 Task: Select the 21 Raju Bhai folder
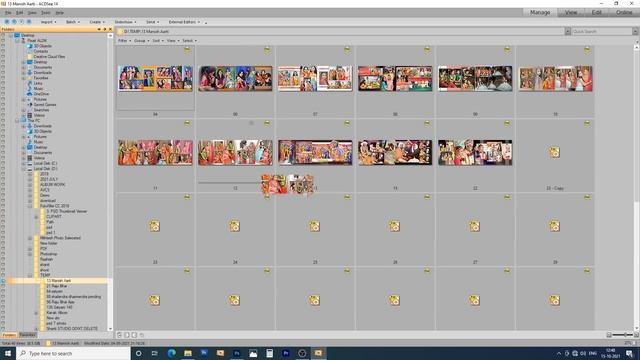[x=56, y=286]
